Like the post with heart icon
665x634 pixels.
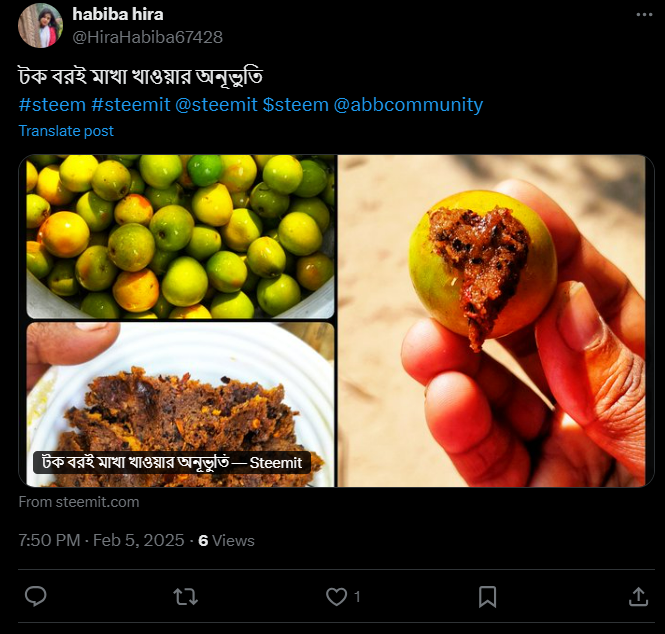(x=337, y=596)
